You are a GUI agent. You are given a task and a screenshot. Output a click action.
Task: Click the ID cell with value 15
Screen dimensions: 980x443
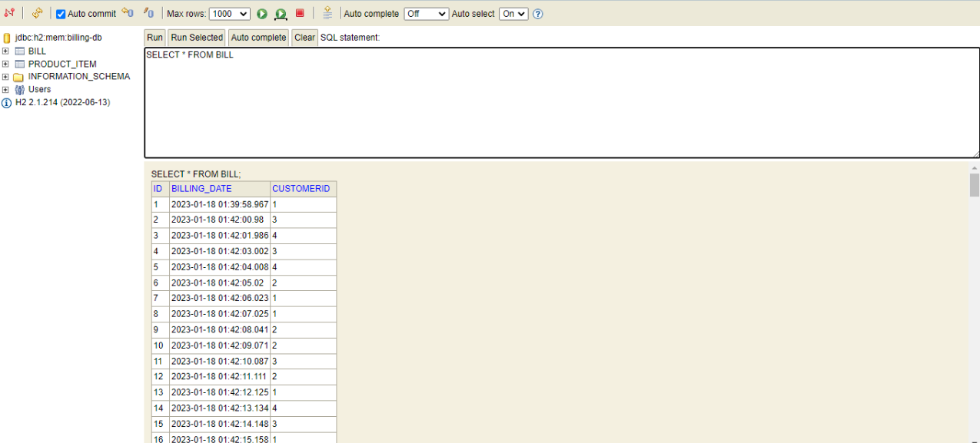coord(161,425)
